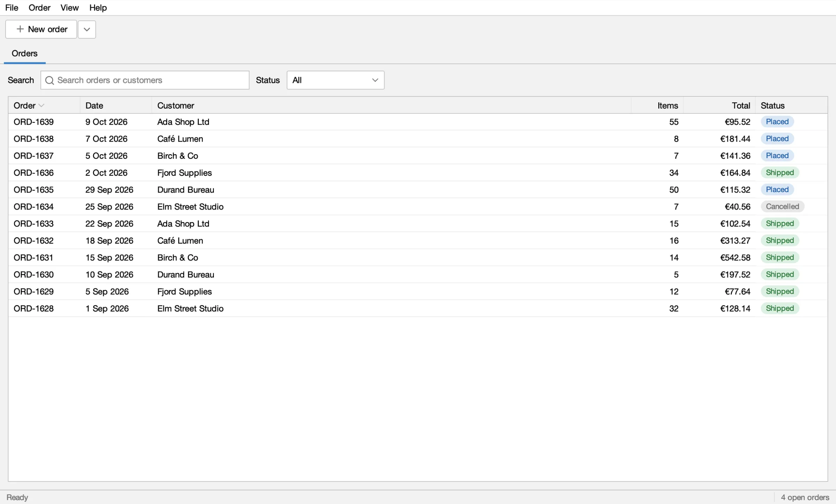Select order ORD-1629
The height and width of the screenshot is (504, 836).
pyautogui.click(x=418, y=291)
